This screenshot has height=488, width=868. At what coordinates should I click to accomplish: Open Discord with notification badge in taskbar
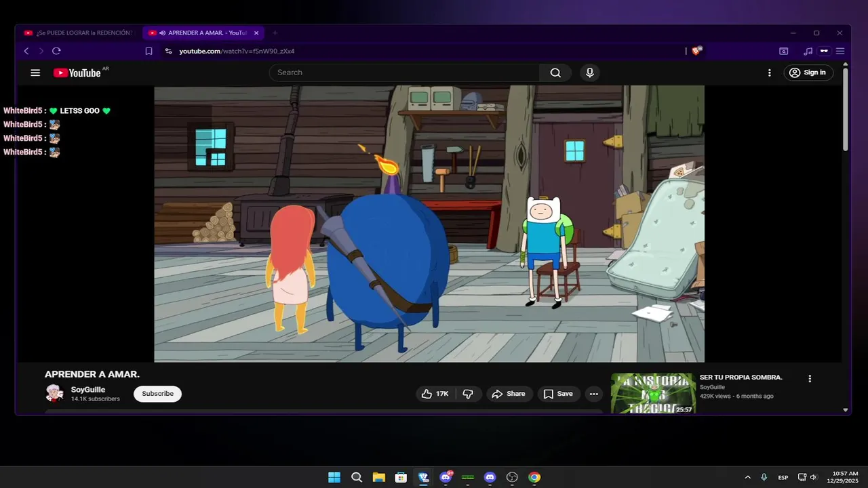(446, 477)
